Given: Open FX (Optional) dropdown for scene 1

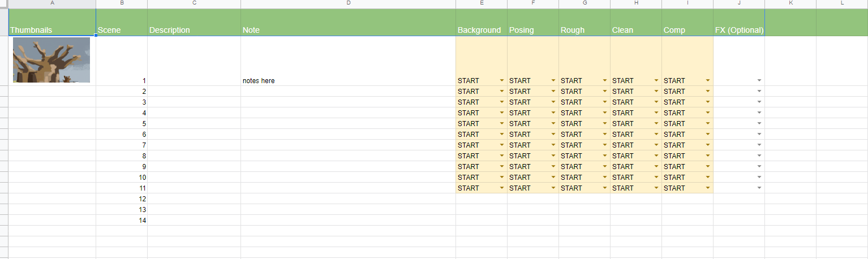Looking at the screenshot, I should click(759, 81).
